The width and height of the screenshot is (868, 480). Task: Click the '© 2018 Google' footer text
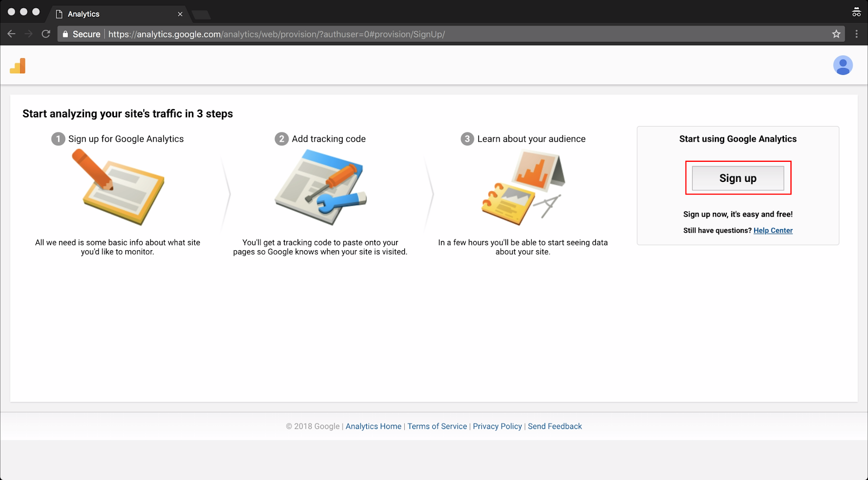click(x=313, y=426)
